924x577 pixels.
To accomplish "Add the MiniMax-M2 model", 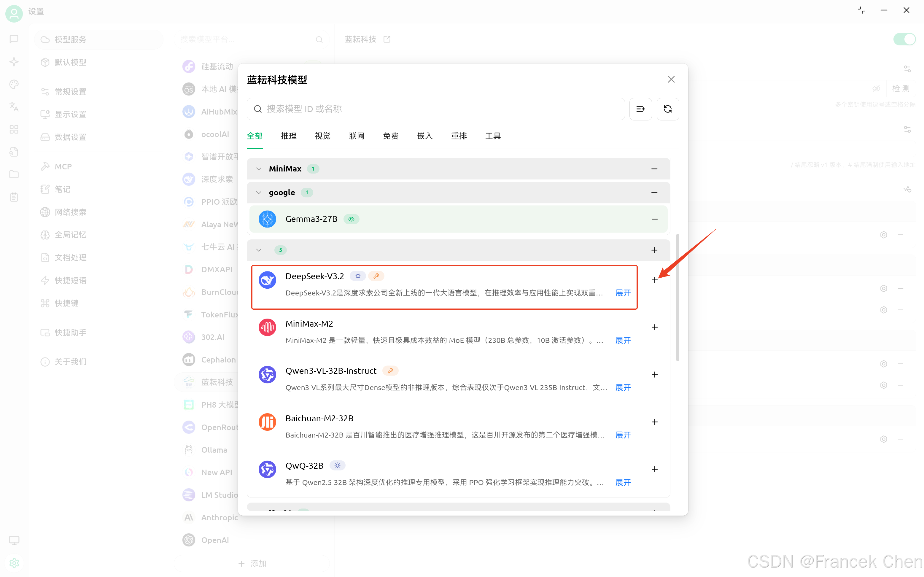I will (x=654, y=328).
